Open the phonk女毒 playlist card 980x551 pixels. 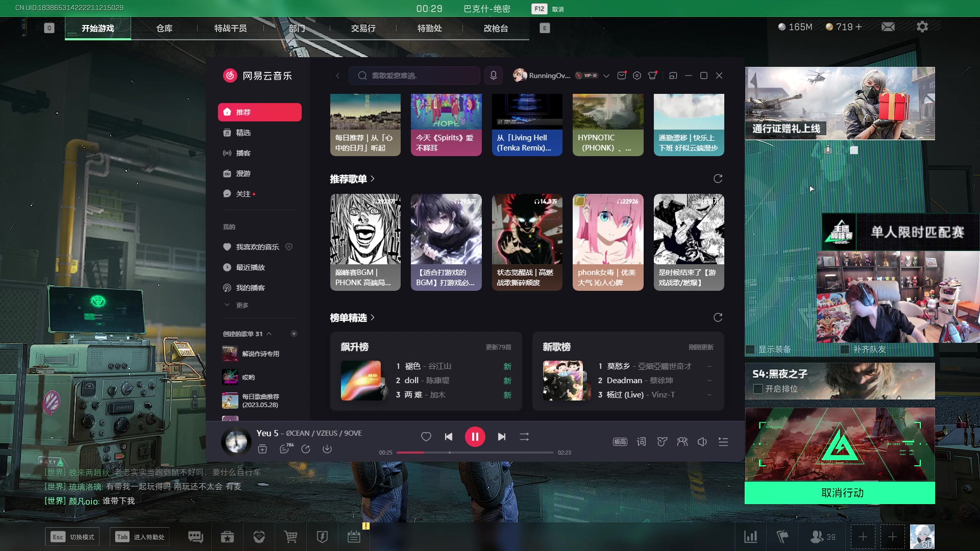pos(608,242)
